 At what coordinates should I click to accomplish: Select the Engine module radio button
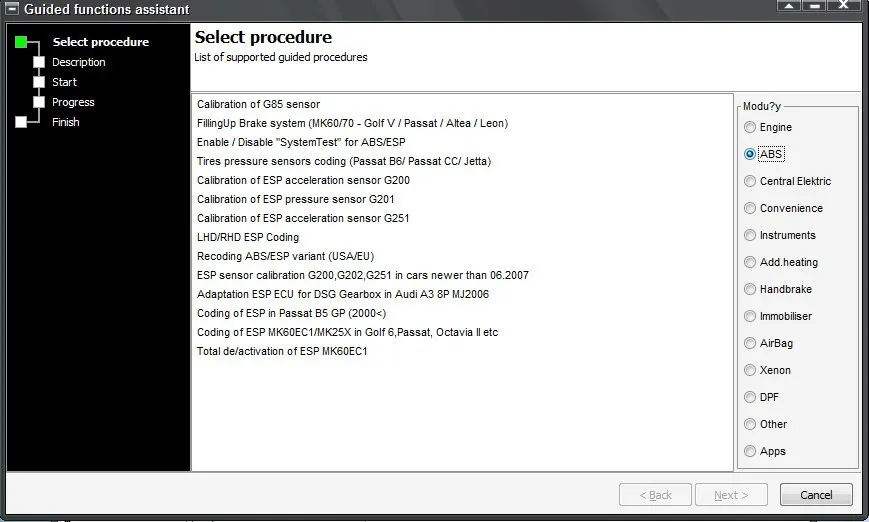coord(750,127)
